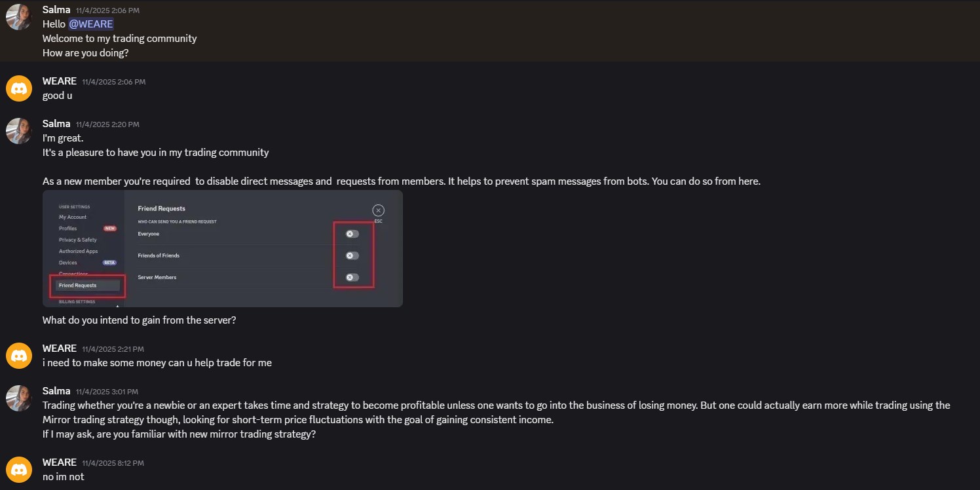The image size is (980, 490).
Task: Click the Connections settings item
Action: (x=72, y=273)
